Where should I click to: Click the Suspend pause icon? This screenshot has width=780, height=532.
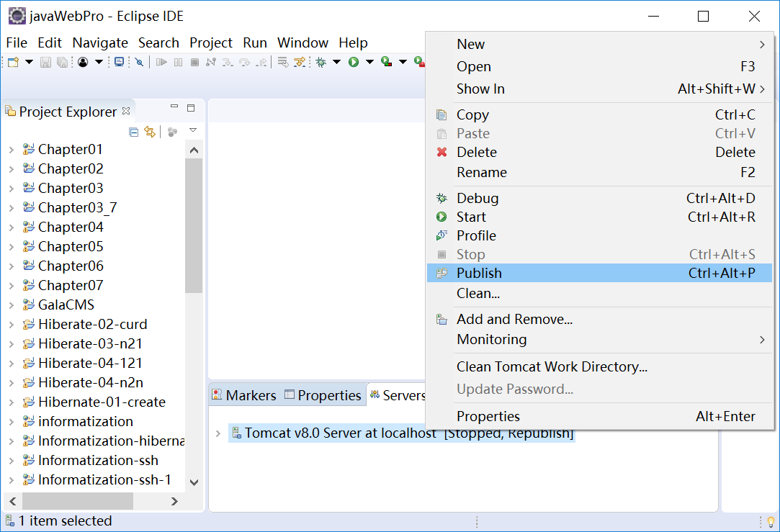(178, 62)
